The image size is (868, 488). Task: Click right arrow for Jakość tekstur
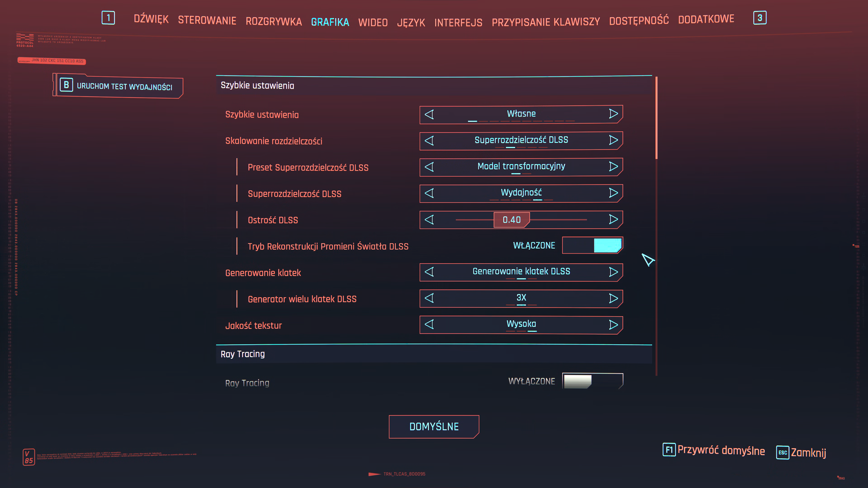[x=613, y=325]
